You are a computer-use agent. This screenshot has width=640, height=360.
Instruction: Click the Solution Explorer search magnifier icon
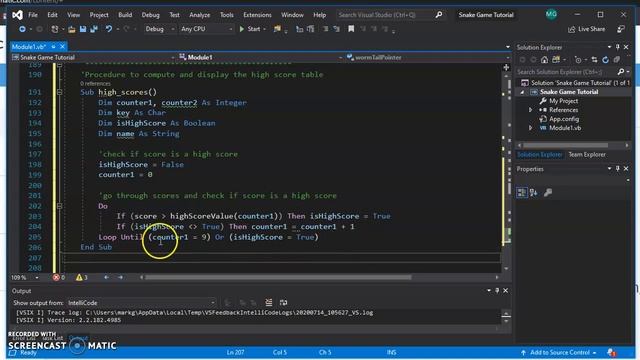click(620, 72)
